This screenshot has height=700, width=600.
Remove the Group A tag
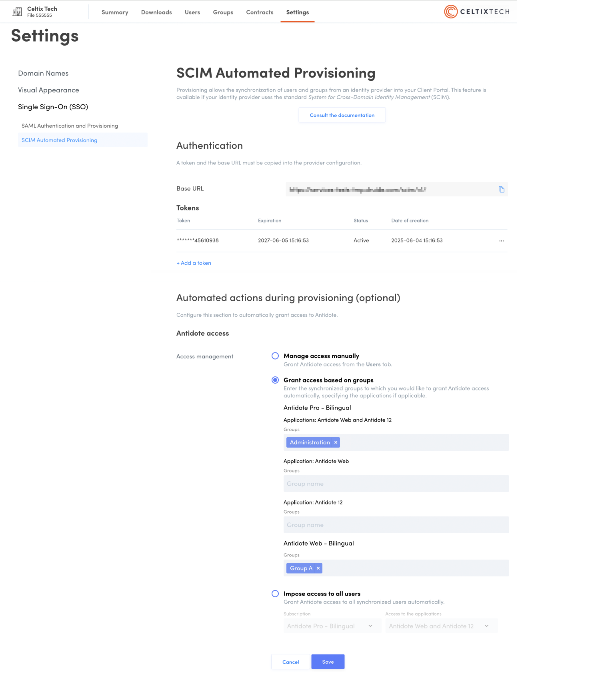coord(318,568)
